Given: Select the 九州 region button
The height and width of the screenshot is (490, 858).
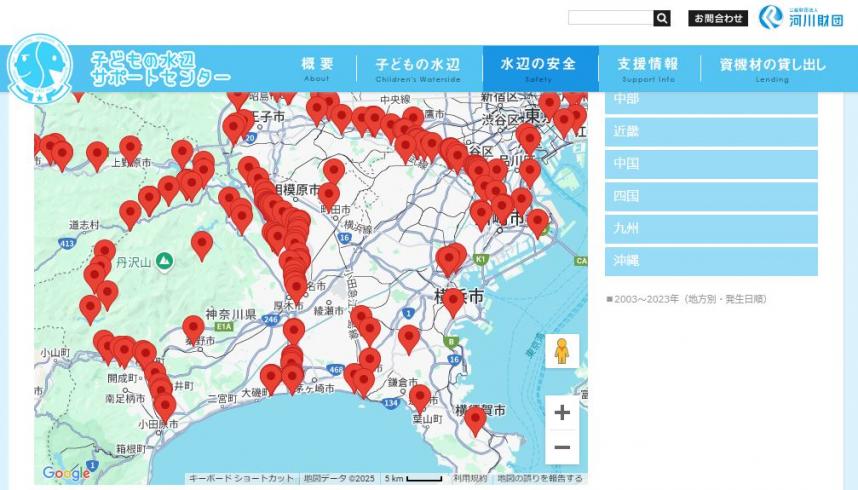Looking at the screenshot, I should coord(711,229).
